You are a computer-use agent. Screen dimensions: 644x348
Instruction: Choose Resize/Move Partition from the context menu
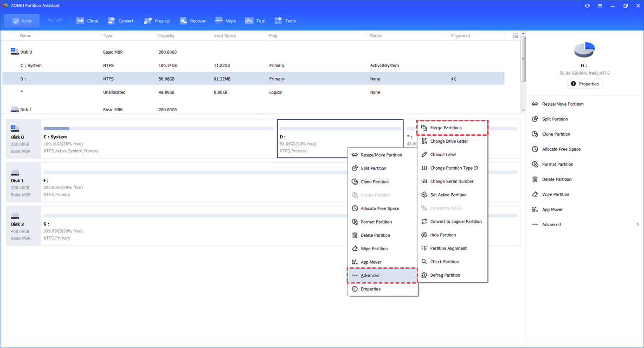383,155
